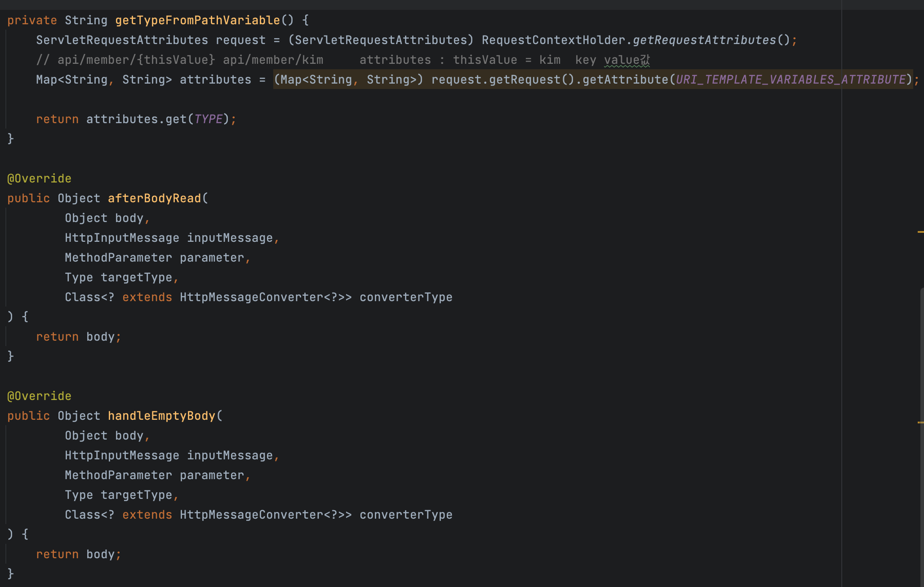Click the handleEmptyBody method name
Screen dimensions: 924x587
coord(161,416)
